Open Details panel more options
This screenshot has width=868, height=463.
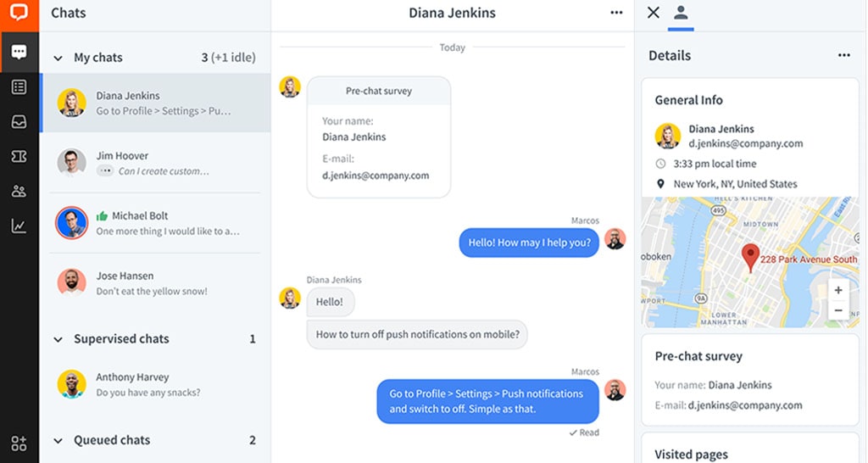tap(843, 55)
